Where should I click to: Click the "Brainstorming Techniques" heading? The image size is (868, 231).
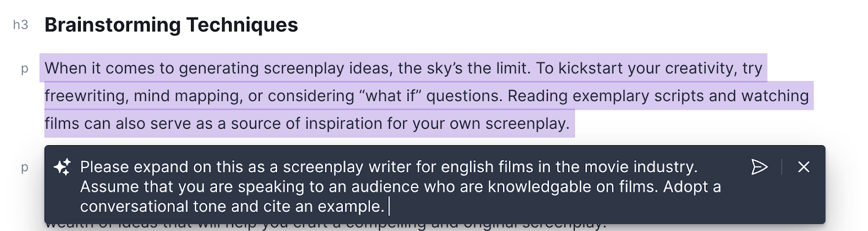tap(171, 25)
